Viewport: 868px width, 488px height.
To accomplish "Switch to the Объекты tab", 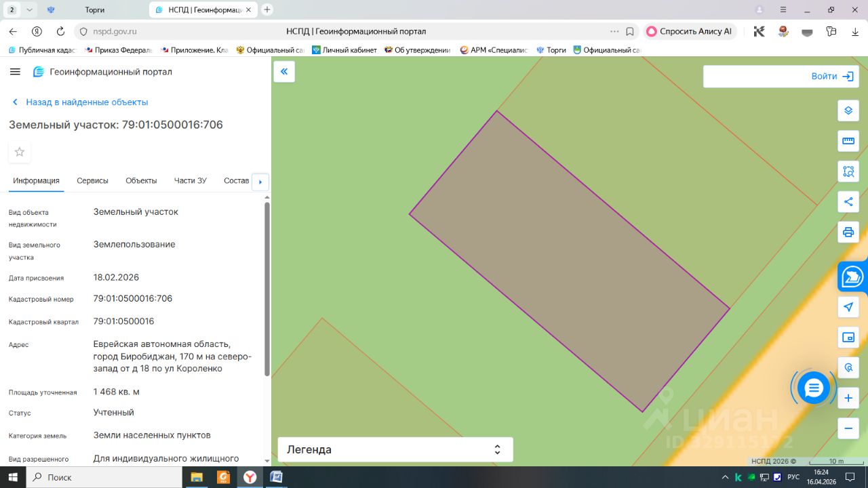I will tap(141, 181).
